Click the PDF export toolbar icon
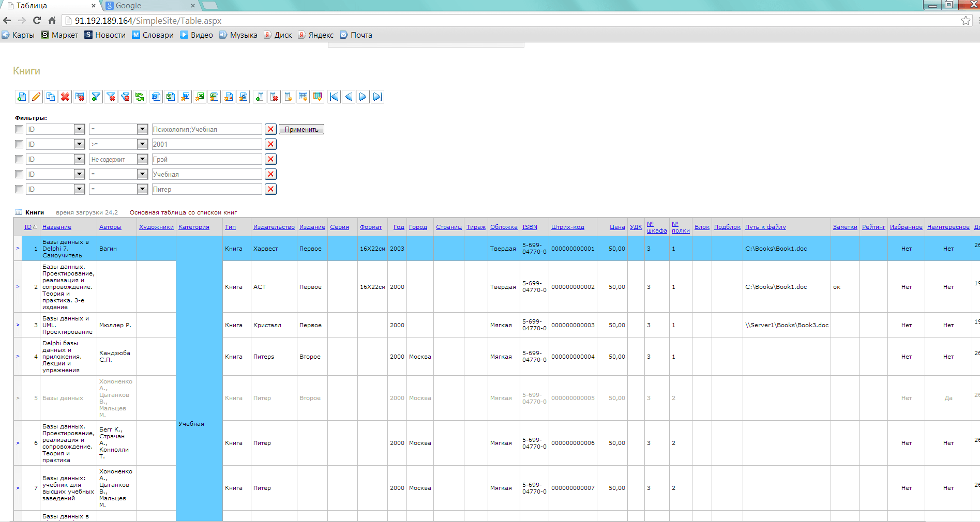The height and width of the screenshot is (522, 980). 229,97
